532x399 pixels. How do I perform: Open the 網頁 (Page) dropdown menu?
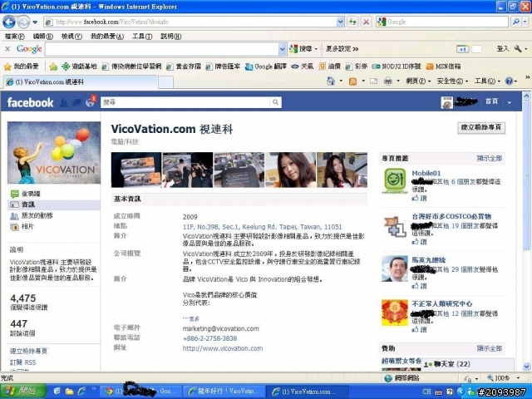pyautogui.click(x=418, y=81)
